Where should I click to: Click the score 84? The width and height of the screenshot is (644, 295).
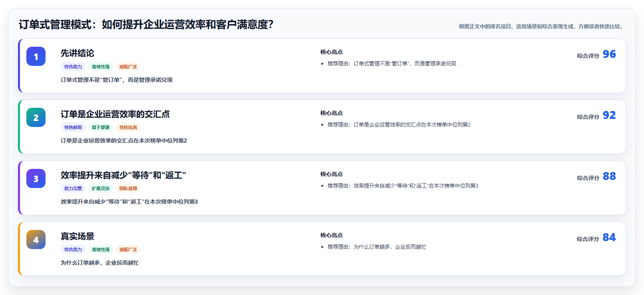tap(609, 237)
